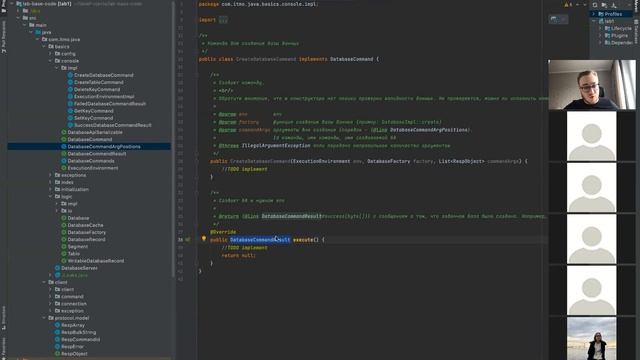Expand the config package
This screenshot has width=640, height=360.
pos(51,54)
